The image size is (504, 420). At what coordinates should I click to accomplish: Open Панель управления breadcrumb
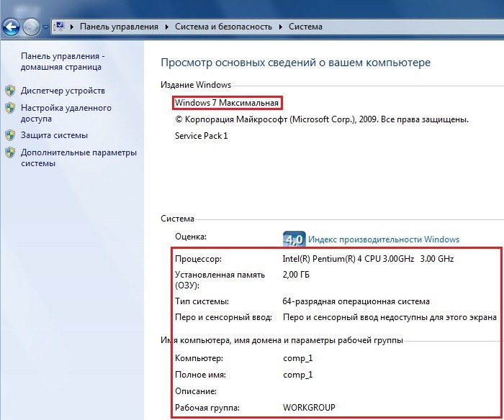click(119, 27)
